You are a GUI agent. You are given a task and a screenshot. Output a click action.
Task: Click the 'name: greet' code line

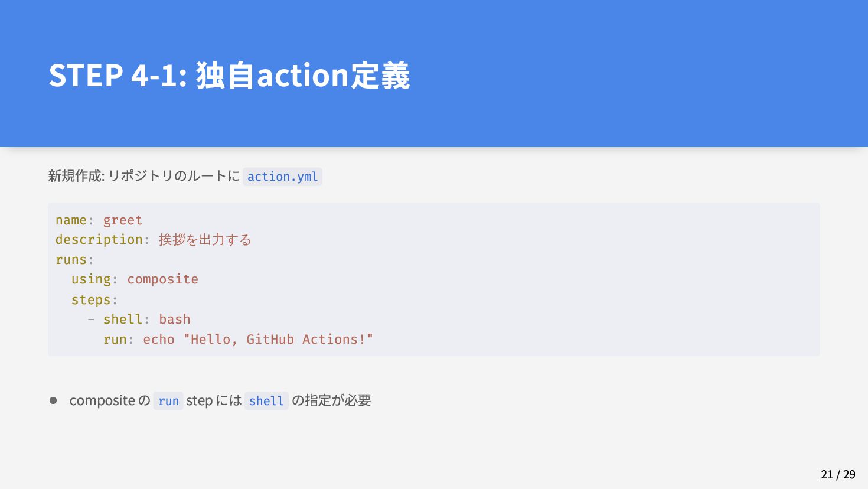click(99, 220)
